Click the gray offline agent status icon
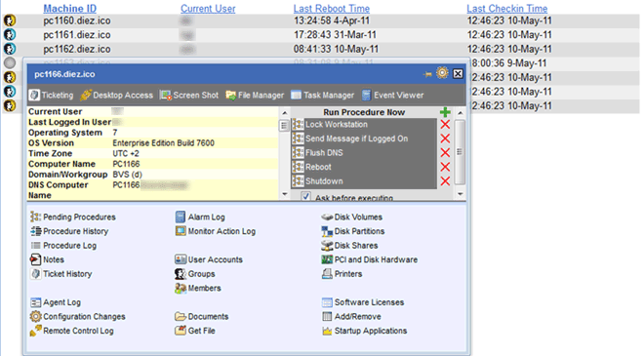This screenshot has height=356, width=644. point(10,62)
